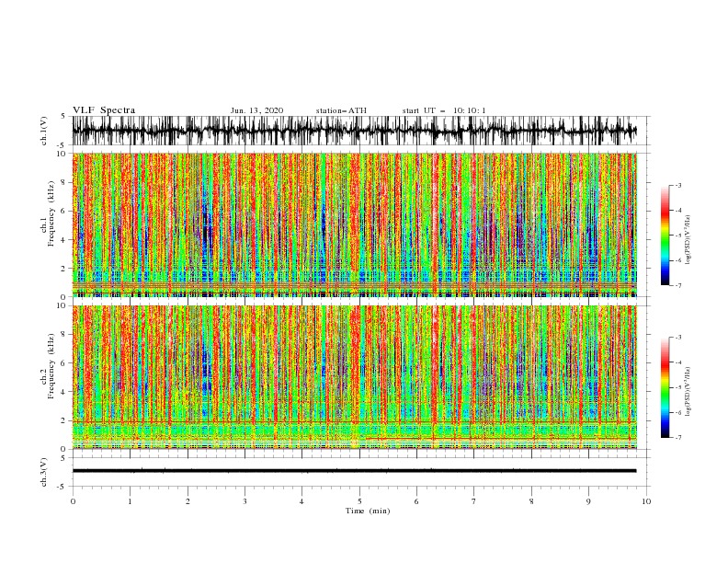Click the '8' kHz tick of ch.1 spectrogram

pos(64,182)
